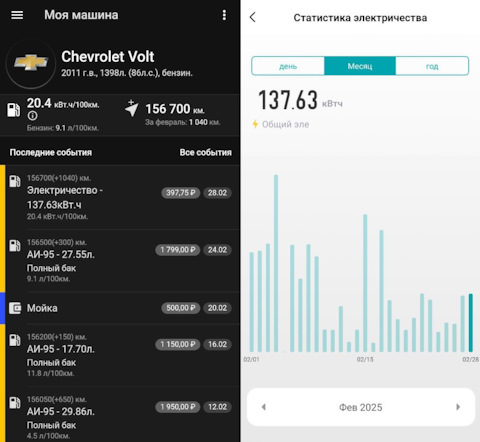
Task: Tap fuel icon of АИ-95 29.86л event
Action: (15, 403)
